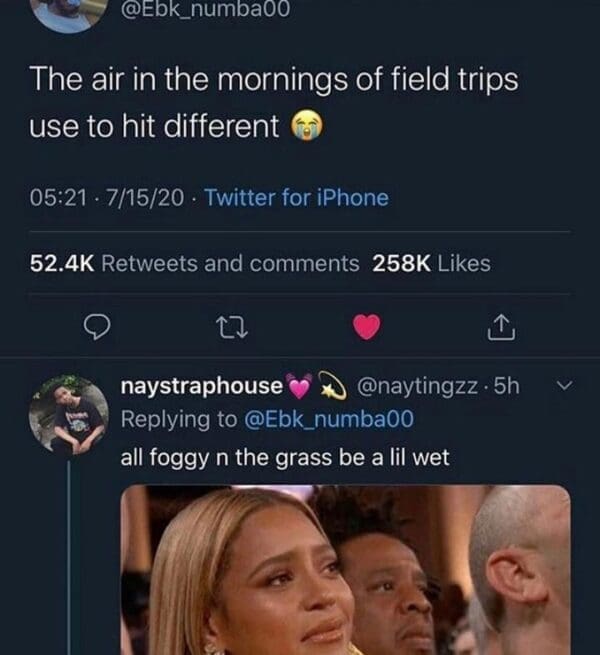Open the original tweet author's avatar

coord(62,13)
